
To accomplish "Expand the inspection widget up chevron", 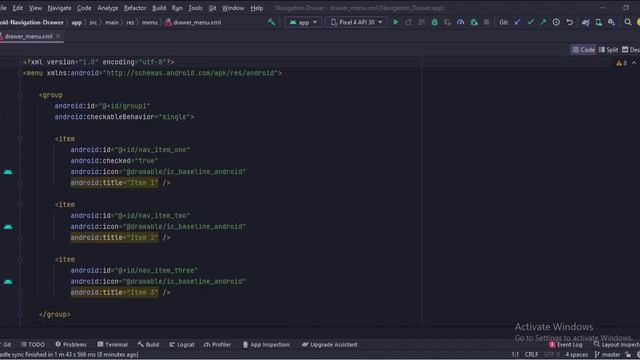I will pos(634,63).
